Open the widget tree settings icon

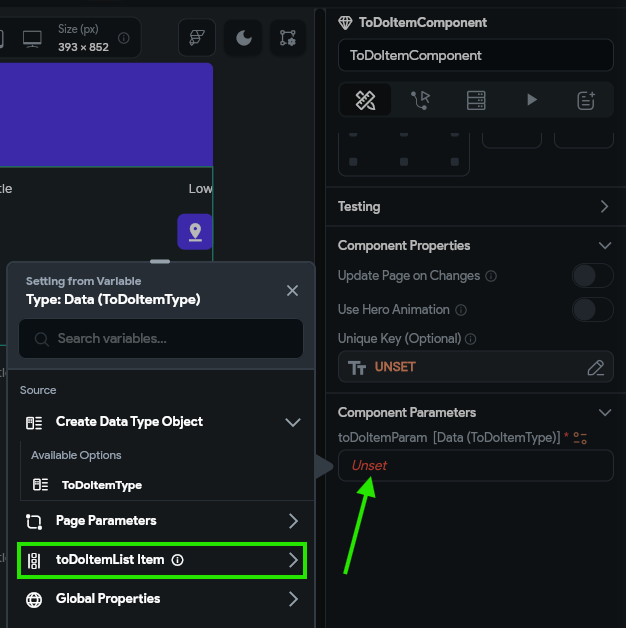pos(288,38)
